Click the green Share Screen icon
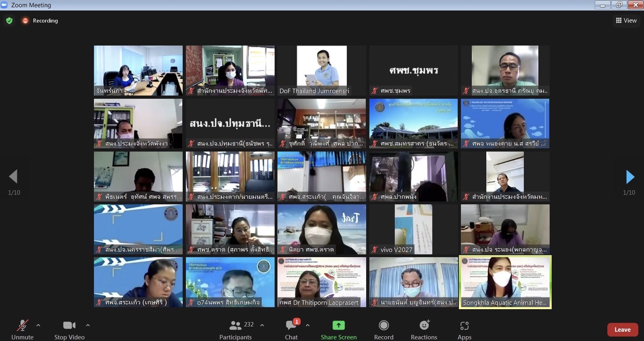The image size is (644, 341). coord(338,325)
